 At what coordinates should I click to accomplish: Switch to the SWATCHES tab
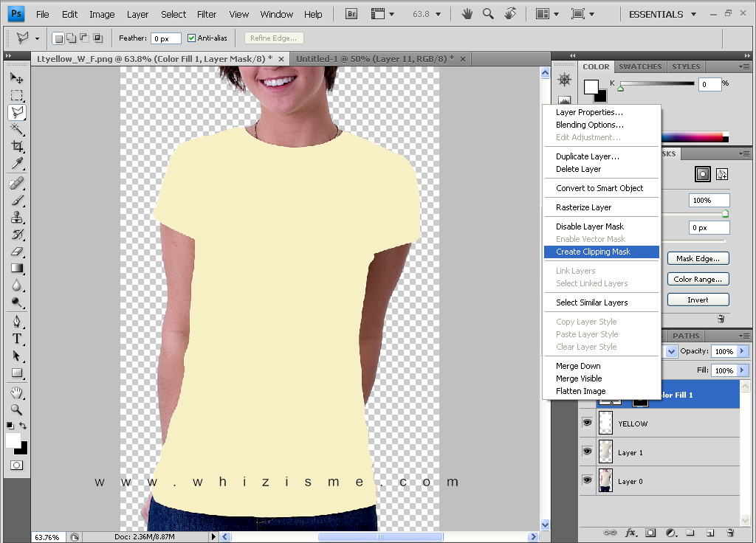pyautogui.click(x=639, y=66)
